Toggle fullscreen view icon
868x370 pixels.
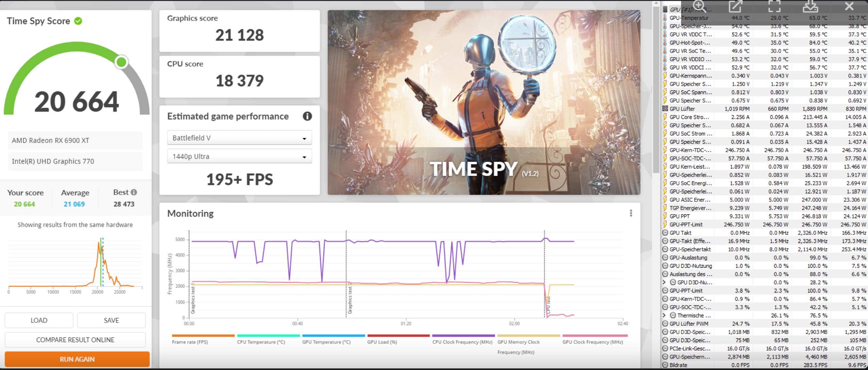pyautogui.click(x=774, y=6)
